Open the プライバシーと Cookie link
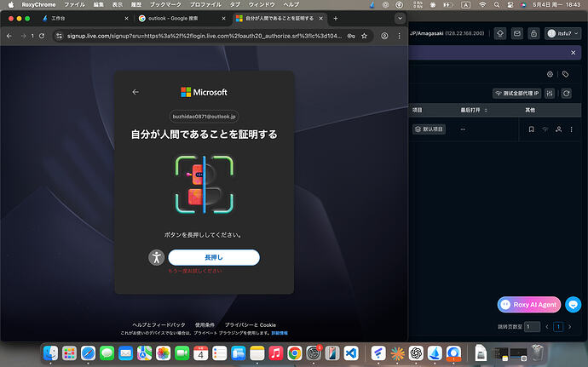The width and height of the screenshot is (588, 367). click(x=251, y=324)
